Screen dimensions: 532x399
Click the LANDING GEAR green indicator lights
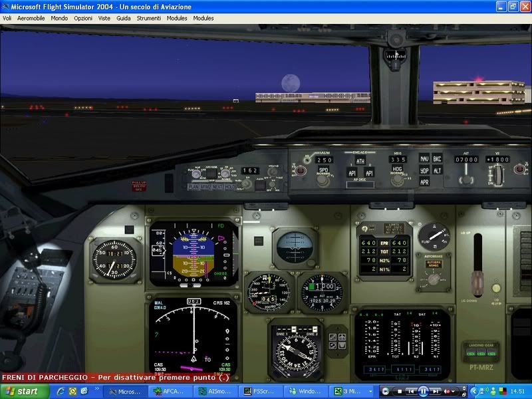click(481, 354)
